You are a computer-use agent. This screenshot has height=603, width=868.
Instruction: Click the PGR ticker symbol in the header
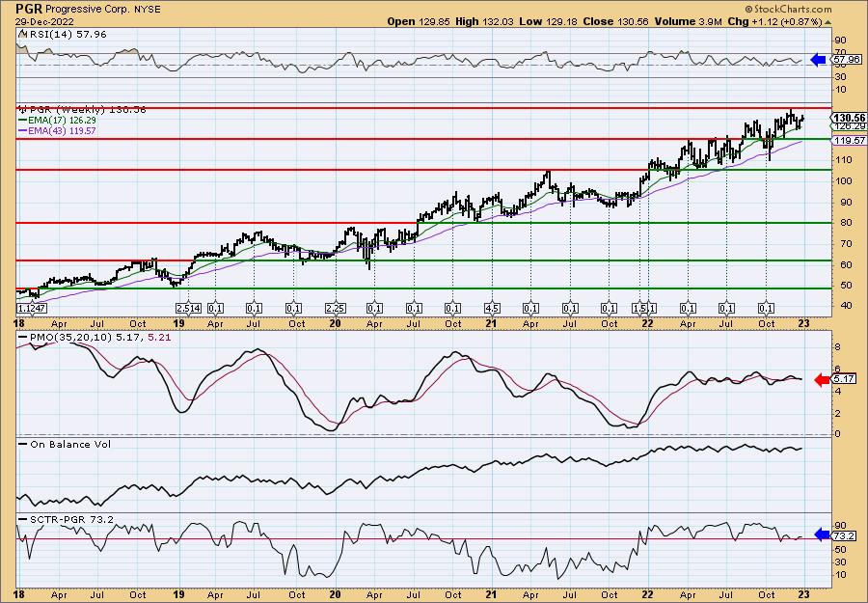29,9
